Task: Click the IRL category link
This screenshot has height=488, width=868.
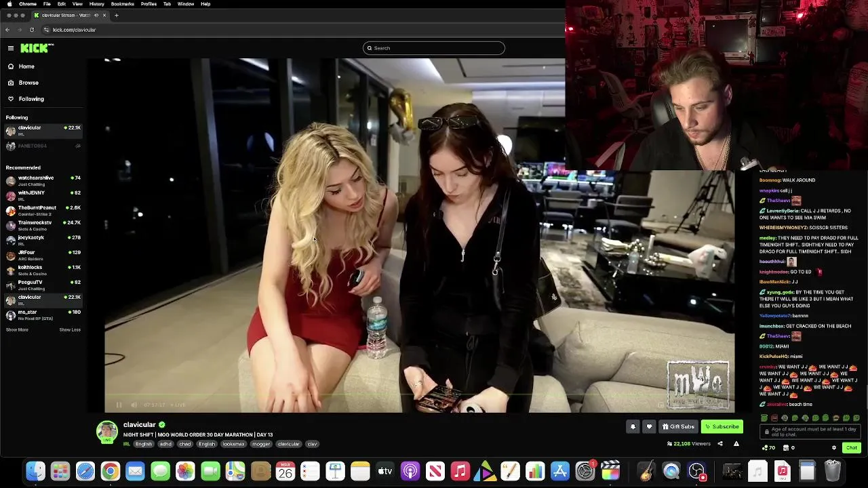Action: click(x=127, y=444)
